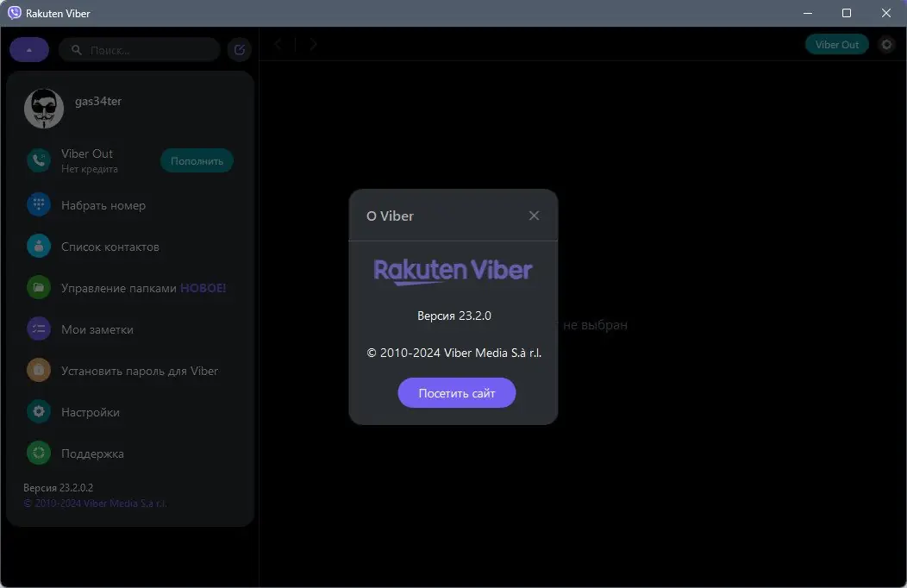Click the My Notes checklist icon

pyautogui.click(x=39, y=328)
